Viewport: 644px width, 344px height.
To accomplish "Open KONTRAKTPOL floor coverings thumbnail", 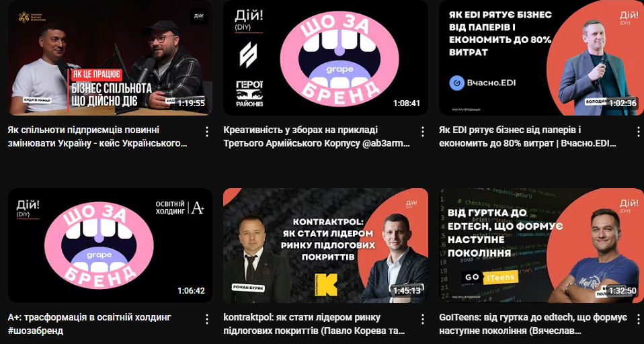I will [325, 245].
